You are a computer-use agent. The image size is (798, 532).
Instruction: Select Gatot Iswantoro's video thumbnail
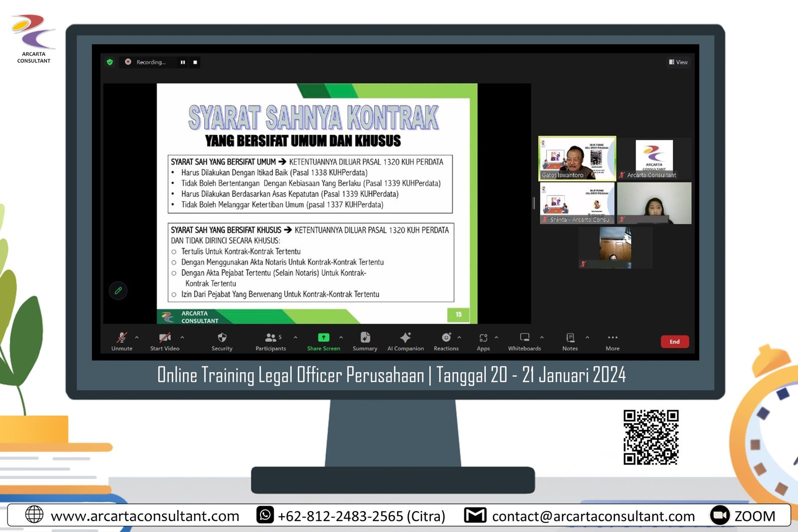click(577, 158)
